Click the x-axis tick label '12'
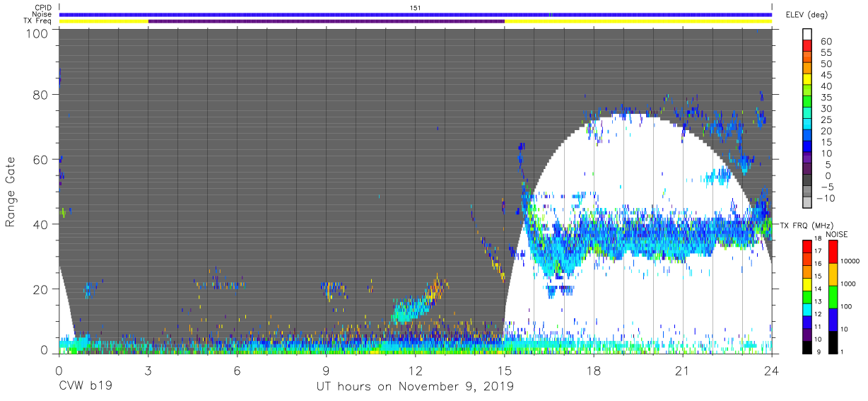This screenshot has width=868, height=401. 416,370
